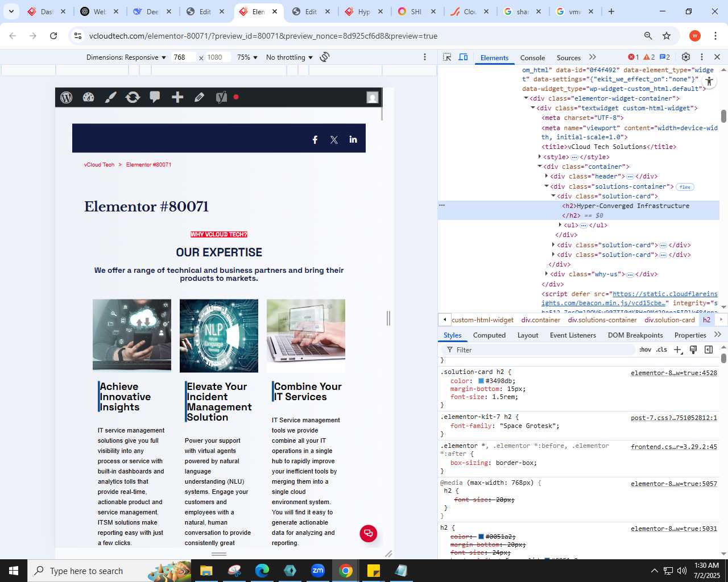Click the user avatar in admin bar
The width and height of the screenshot is (728, 582).
[x=373, y=97]
